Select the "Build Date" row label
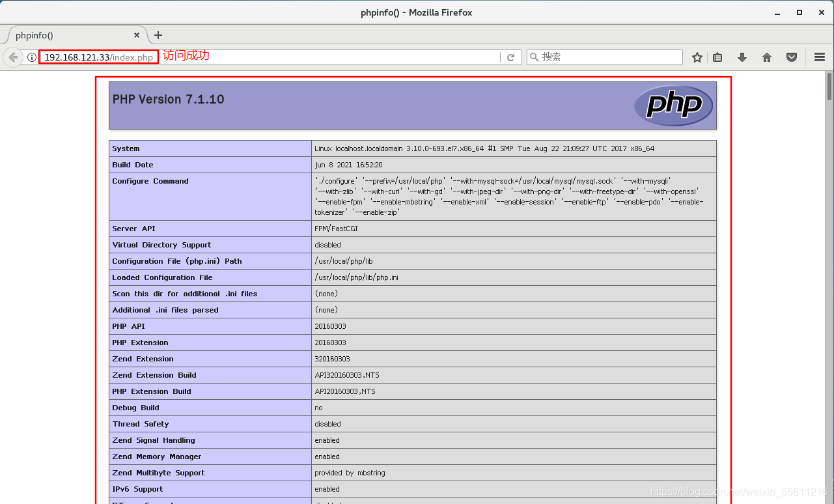Screen dimensions: 834x504 tap(133, 165)
